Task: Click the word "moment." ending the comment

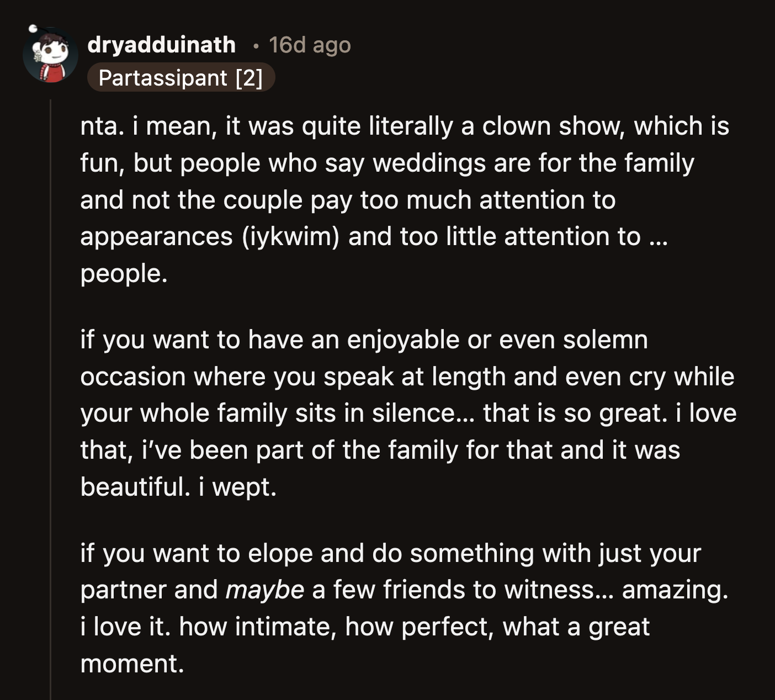Action: pyautogui.click(x=132, y=663)
